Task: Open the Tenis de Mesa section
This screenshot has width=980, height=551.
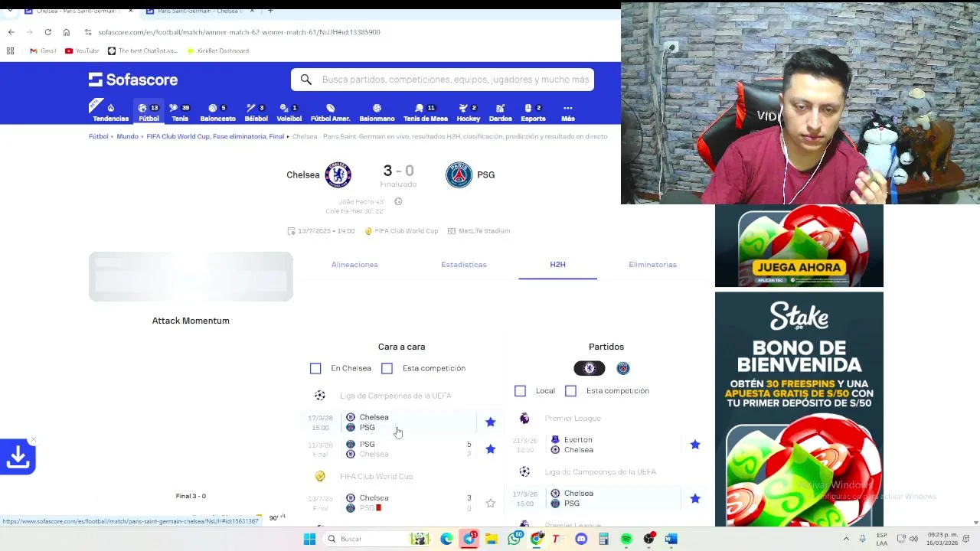Action: coord(425,112)
